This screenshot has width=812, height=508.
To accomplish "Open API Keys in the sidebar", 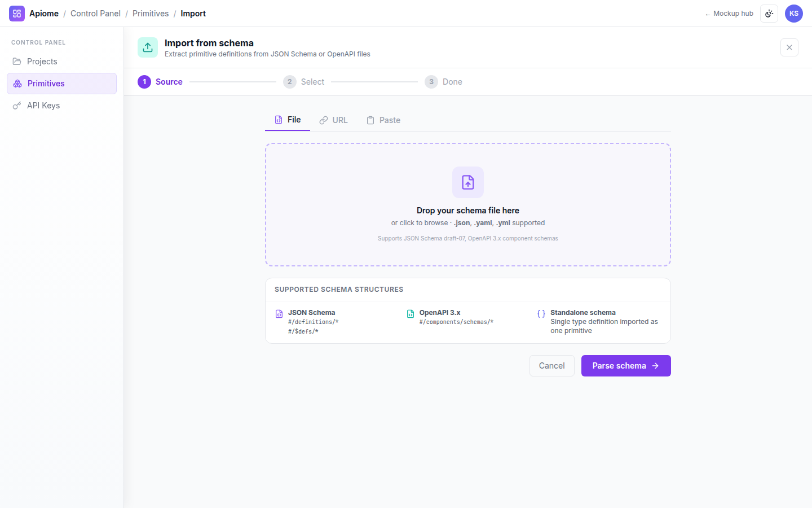I will [61, 106].
